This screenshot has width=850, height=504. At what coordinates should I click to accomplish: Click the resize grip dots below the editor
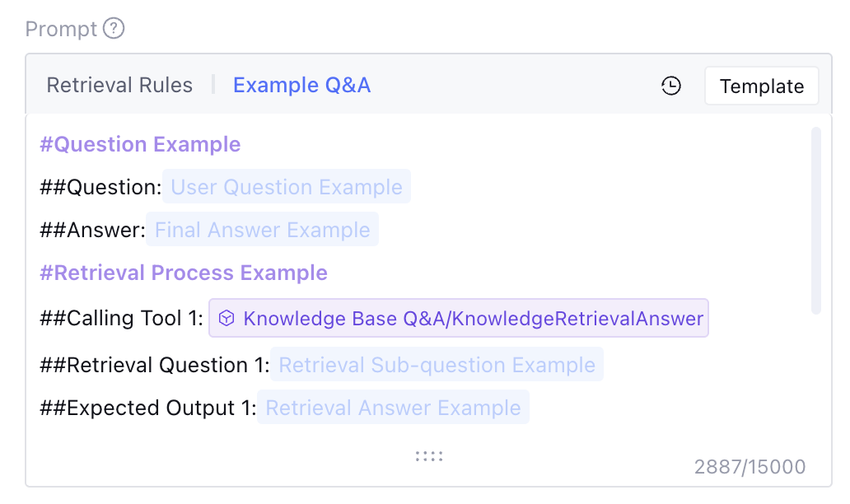[429, 456]
